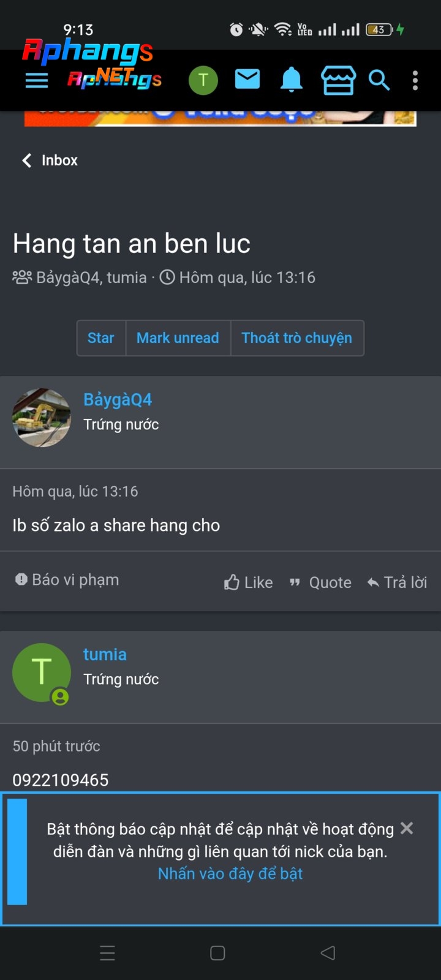Open the marketplace store icon
Viewport: 441px width, 980px height.
[x=338, y=80]
